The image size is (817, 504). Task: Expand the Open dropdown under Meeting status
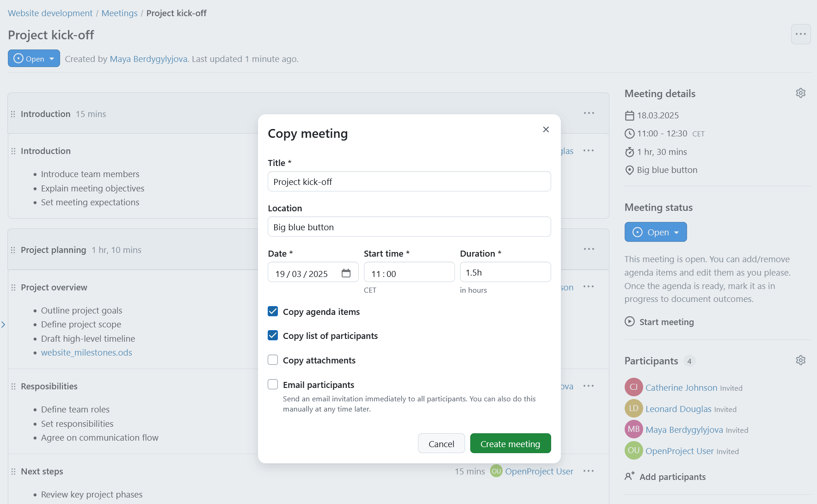(655, 232)
